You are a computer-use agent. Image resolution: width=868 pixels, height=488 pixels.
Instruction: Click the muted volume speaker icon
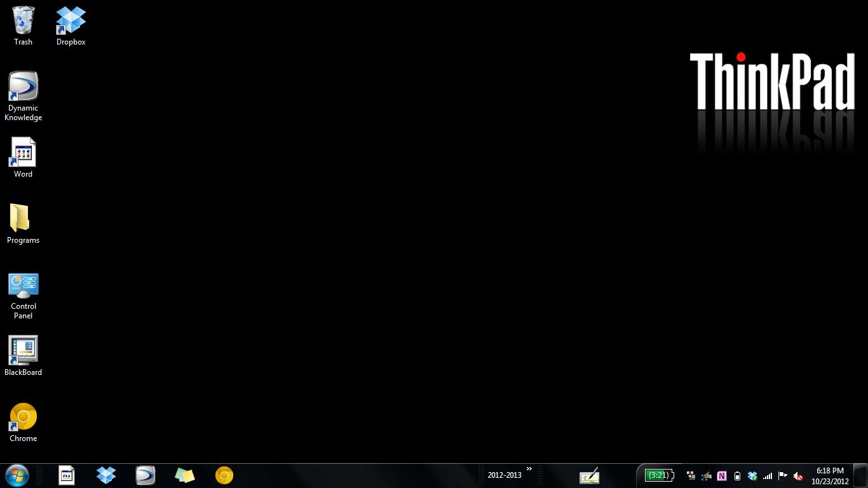(798, 476)
